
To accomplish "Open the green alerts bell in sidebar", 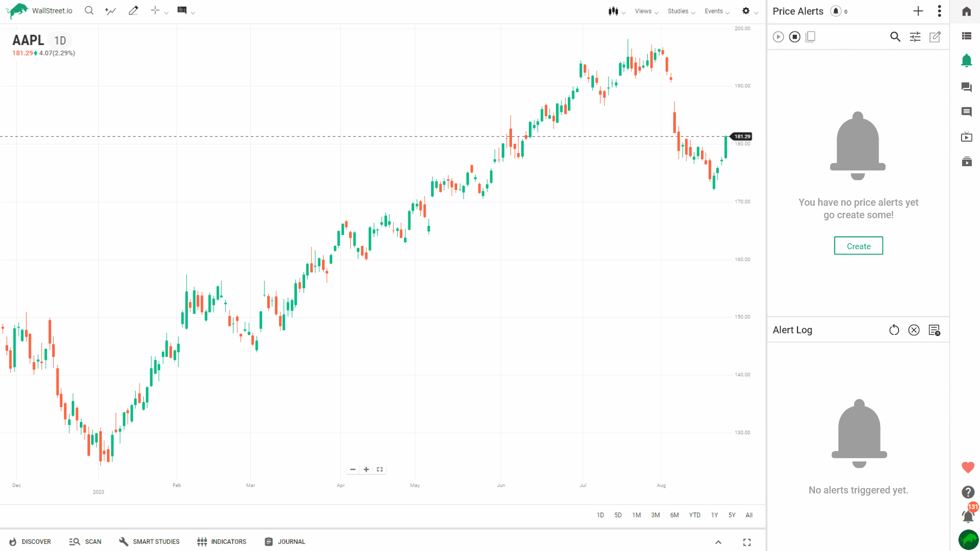I will [966, 61].
